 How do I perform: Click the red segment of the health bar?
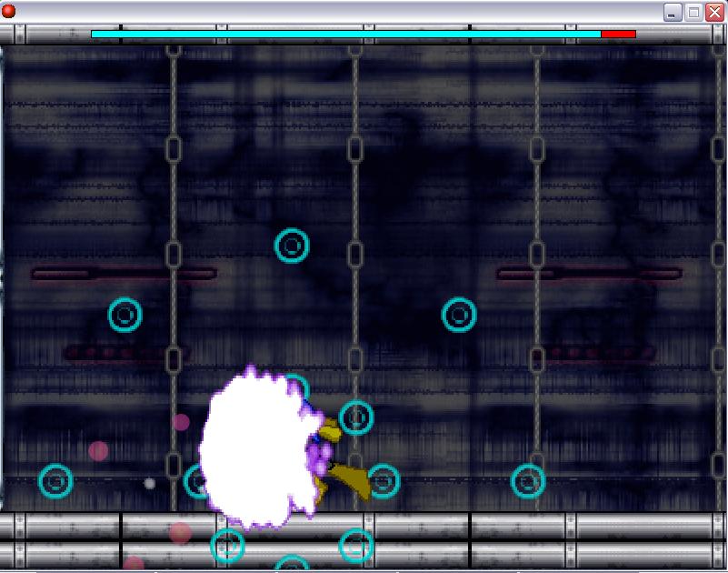point(618,34)
